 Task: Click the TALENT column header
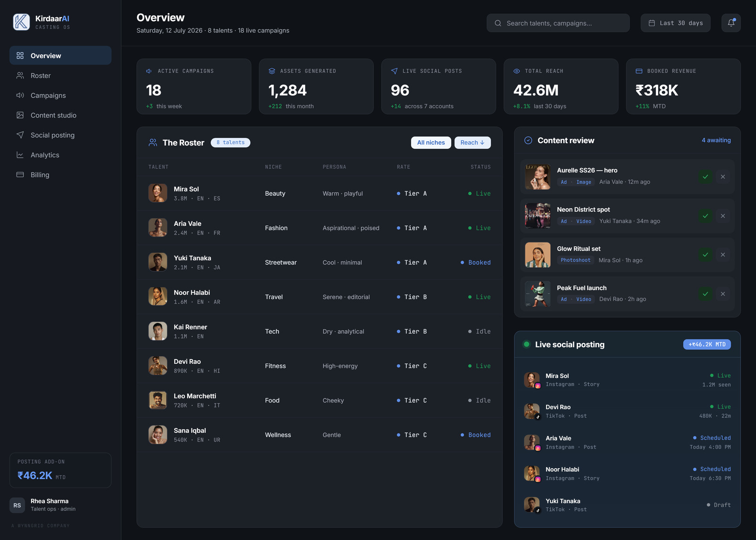coord(158,167)
